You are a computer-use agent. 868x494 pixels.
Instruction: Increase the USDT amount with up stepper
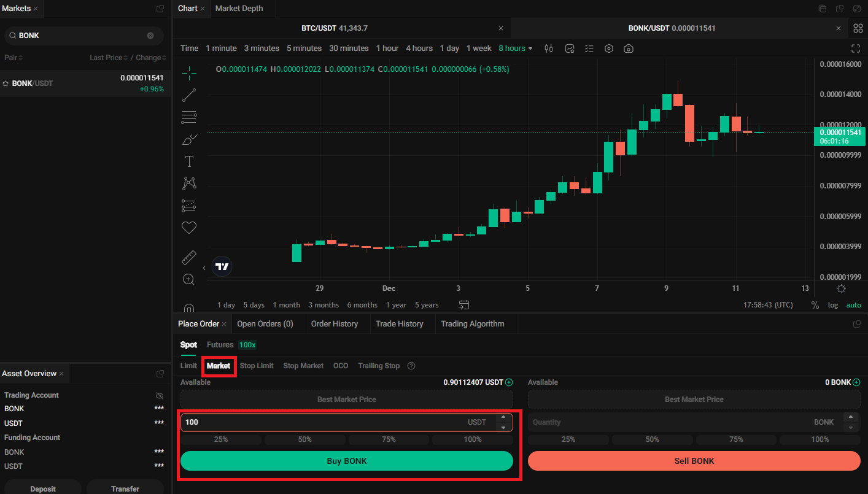pyautogui.click(x=503, y=417)
